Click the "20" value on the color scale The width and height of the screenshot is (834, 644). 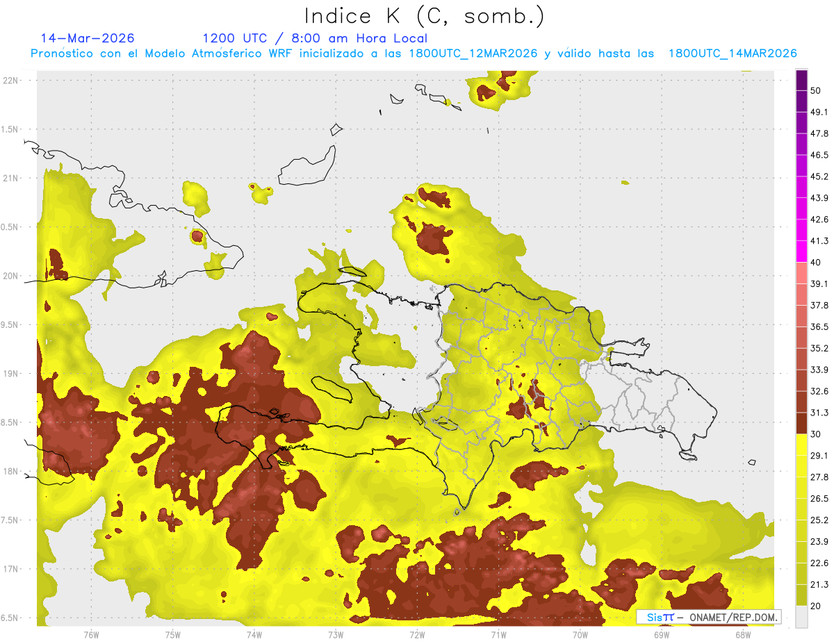coord(816,606)
